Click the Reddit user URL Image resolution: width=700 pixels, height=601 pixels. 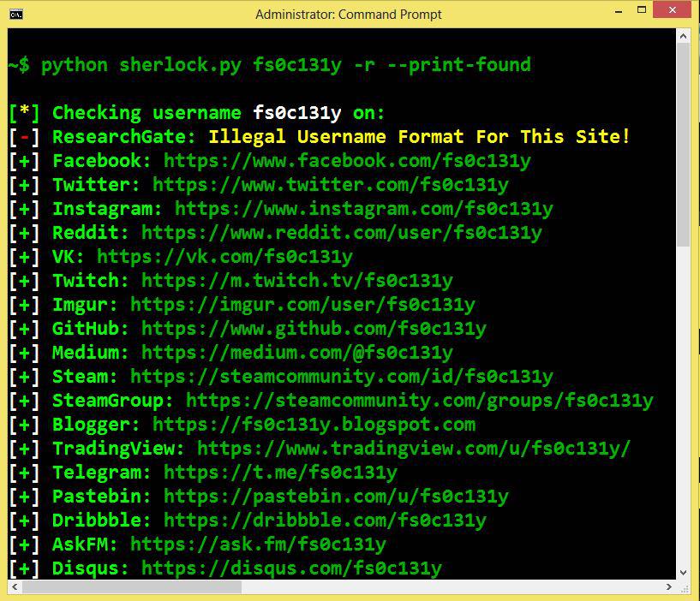[341, 233]
